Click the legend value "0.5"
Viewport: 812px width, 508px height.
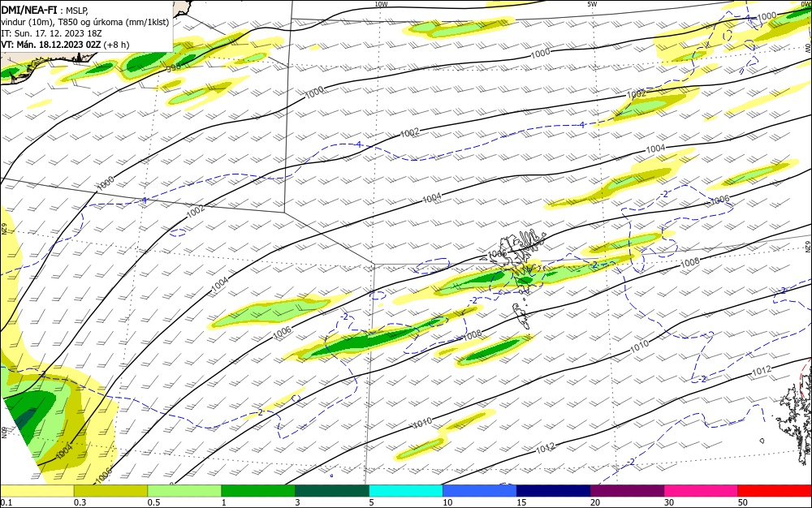pos(153,502)
